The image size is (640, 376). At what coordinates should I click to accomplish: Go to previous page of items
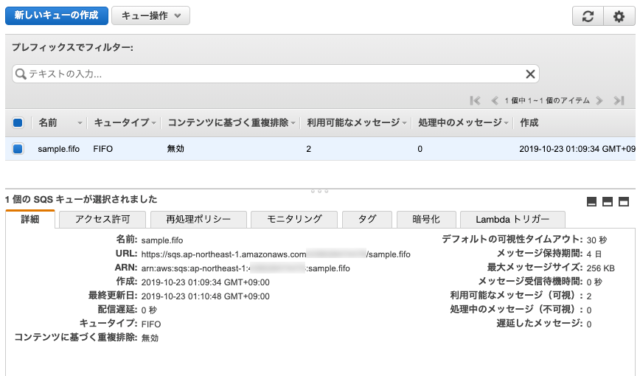click(x=494, y=100)
